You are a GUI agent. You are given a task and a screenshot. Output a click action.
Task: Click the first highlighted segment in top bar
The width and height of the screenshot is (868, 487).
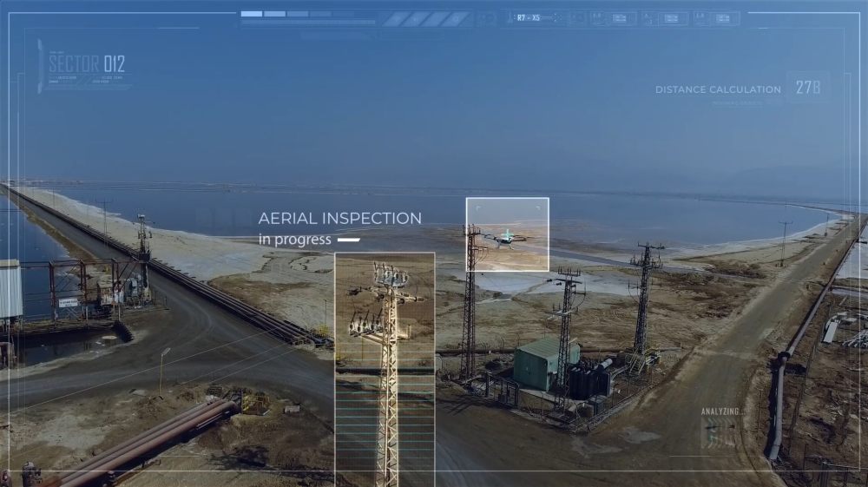(x=251, y=14)
